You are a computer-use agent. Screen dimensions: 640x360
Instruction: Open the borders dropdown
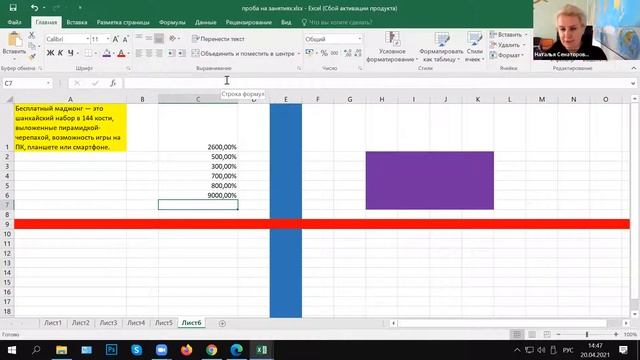point(96,53)
